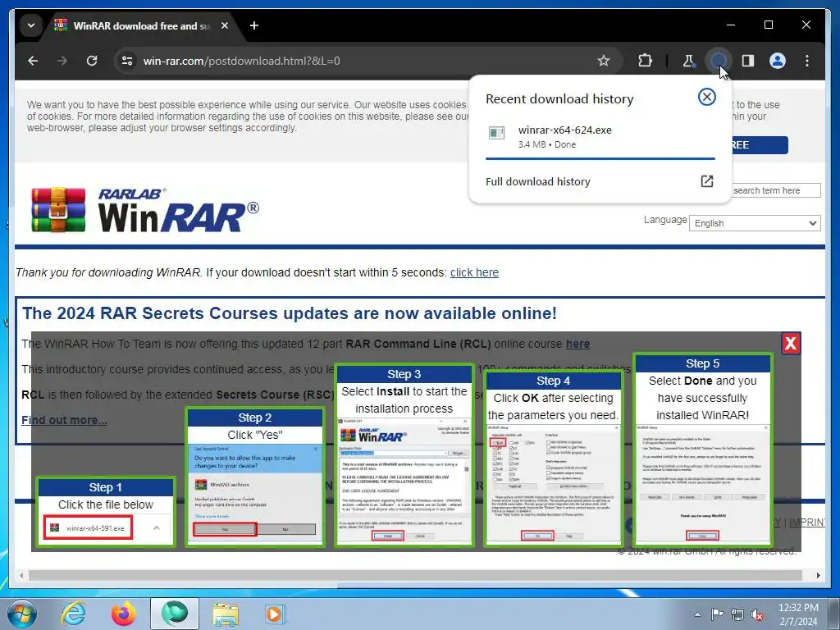The height and width of the screenshot is (630, 840).
Task: Open Chrome Labs flask icon
Action: 689,61
